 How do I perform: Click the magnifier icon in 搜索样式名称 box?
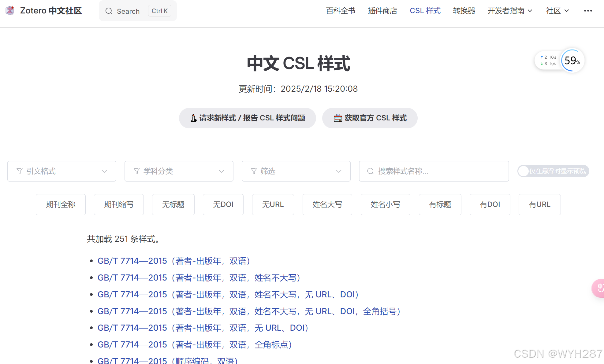point(370,171)
